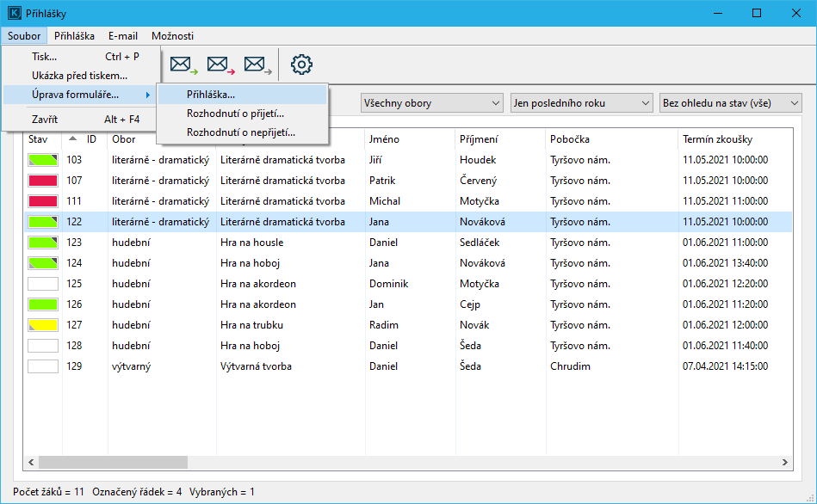Sort by the Příjmení column header
Screen dimensions: 817x504
tap(479, 139)
